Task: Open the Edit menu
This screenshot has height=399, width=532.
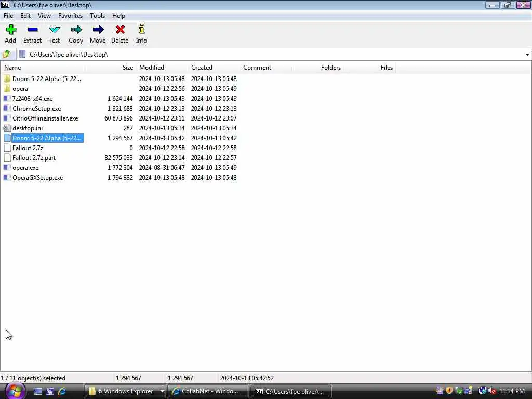Action: click(x=25, y=16)
